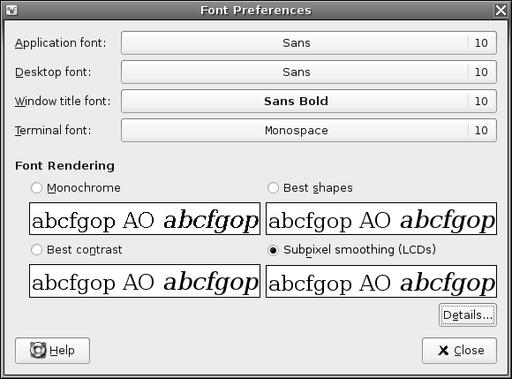This screenshot has height=379, width=512.
Task: Click the Monochrome font preview sample
Action: pos(145,219)
